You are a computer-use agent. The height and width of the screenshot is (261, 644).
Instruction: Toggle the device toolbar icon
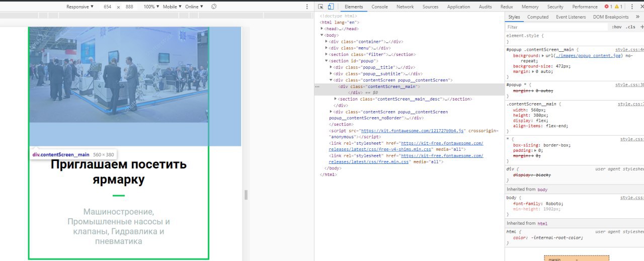tap(331, 7)
